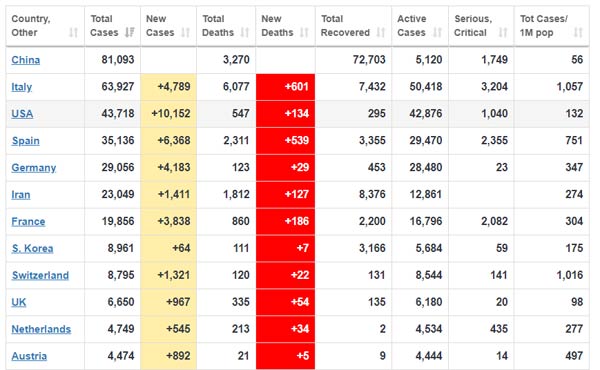This screenshot has width=600, height=370.
Task: Open Spain's country page link
Action: (x=26, y=141)
